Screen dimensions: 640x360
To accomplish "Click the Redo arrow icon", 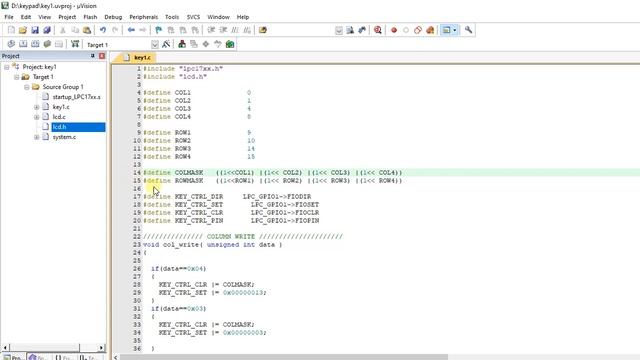I will click(115, 30).
